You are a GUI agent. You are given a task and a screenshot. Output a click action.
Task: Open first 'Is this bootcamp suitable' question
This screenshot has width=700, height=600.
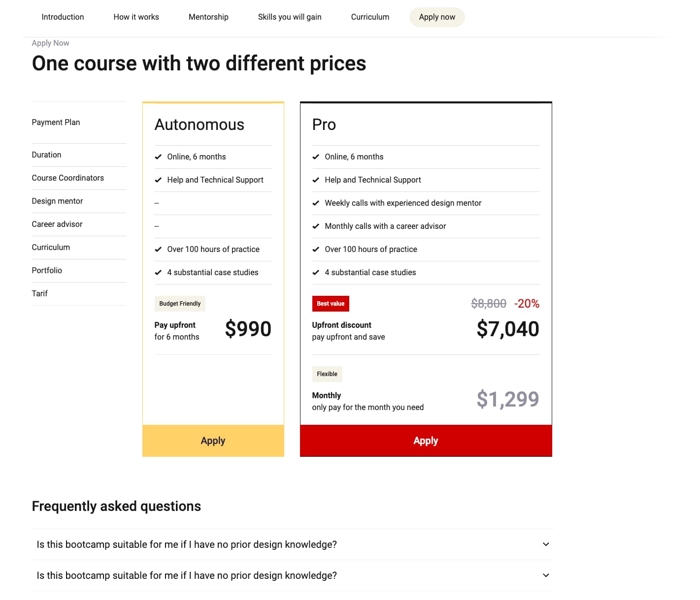[x=187, y=544]
